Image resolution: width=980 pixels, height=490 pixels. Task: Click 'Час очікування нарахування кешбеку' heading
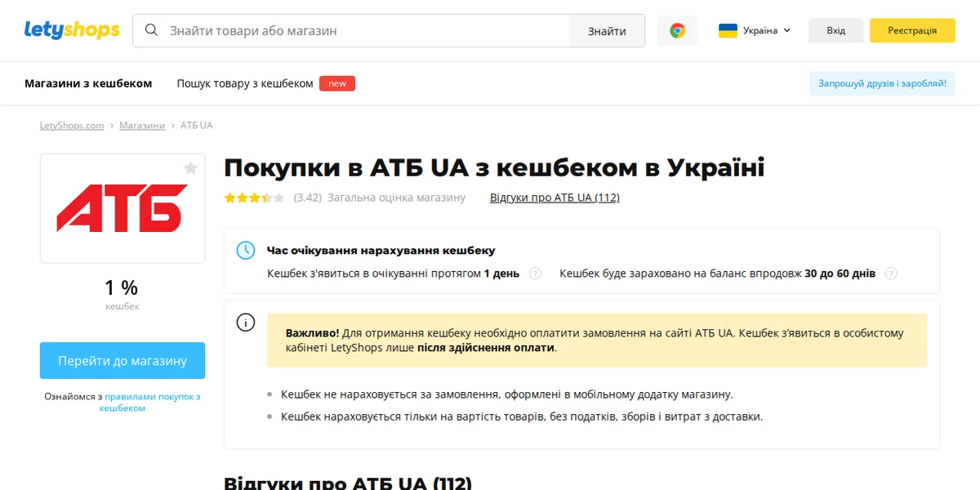pos(381,251)
